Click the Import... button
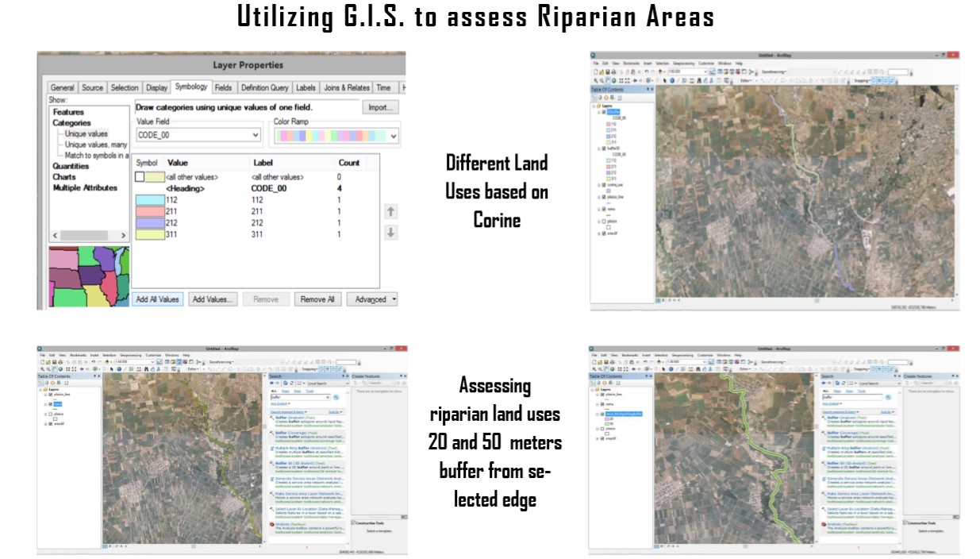Viewport: 980px width, 559px height. 381,107
